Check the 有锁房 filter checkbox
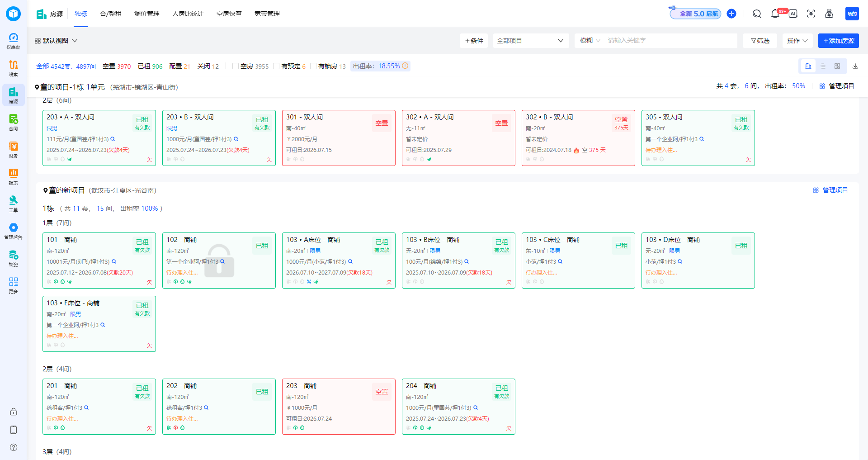The width and height of the screenshot is (868, 460). [x=313, y=66]
